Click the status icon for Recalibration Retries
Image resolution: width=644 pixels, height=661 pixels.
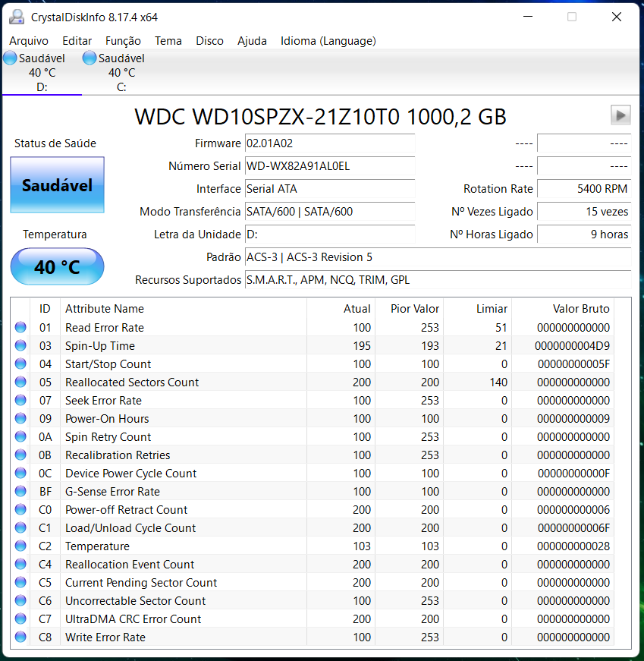pyautogui.click(x=20, y=455)
